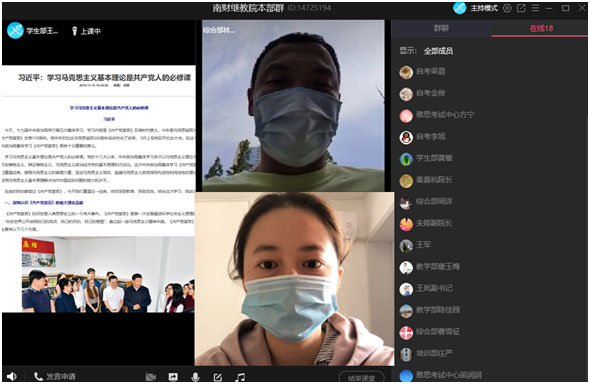The image size is (590, 384).
Task: Click the 发言申请 phone button
Action: click(x=55, y=376)
